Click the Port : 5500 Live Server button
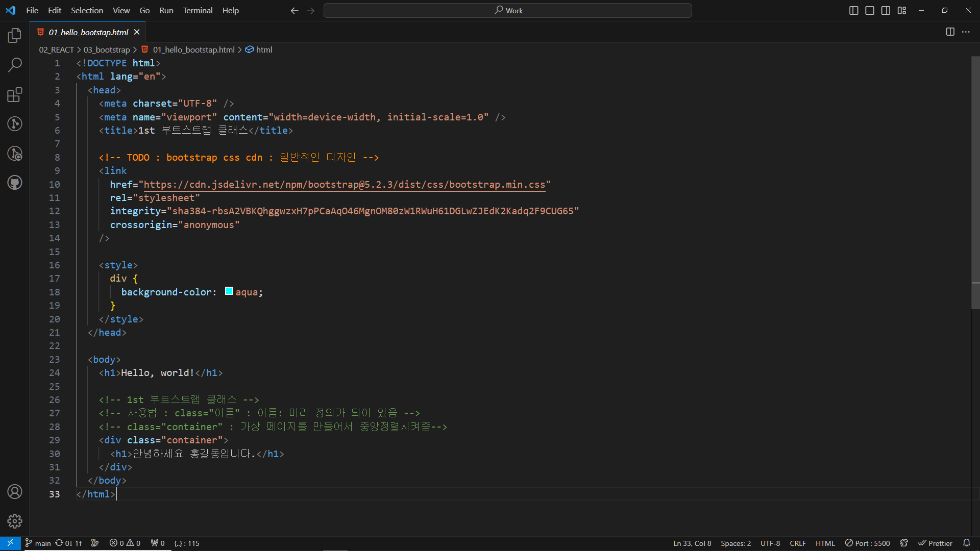Screen dimensions: 980x551 (x=867, y=543)
